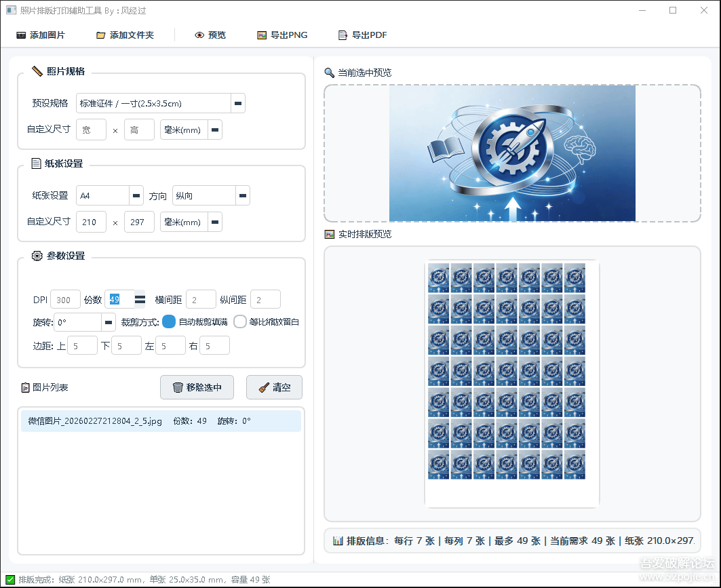Viewport: 721px width, 588px height.
Task: Adjust the 份数 copies spinner arrows
Action: click(x=140, y=299)
